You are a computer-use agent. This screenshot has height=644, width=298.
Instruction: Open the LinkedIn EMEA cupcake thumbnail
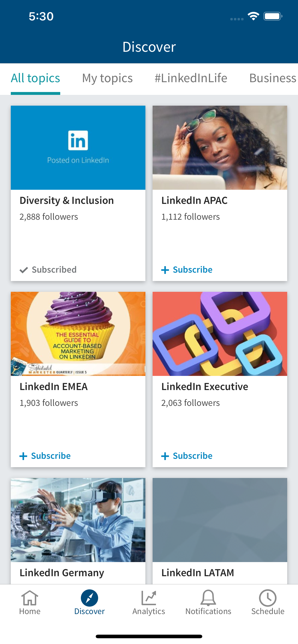(78, 334)
